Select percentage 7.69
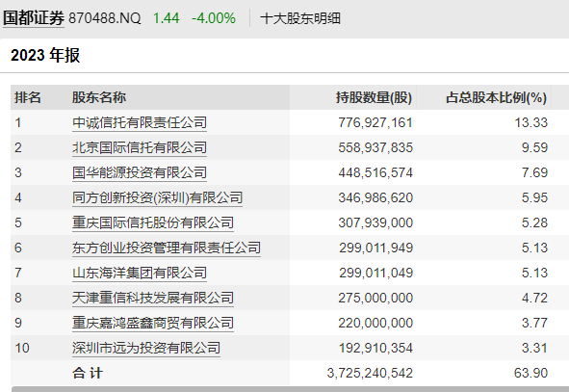Viewport: 569px width, 392px height. point(534,172)
